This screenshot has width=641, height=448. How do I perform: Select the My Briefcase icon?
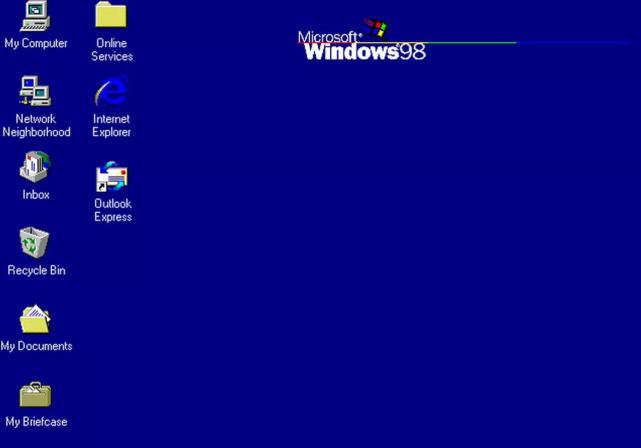coord(35,394)
